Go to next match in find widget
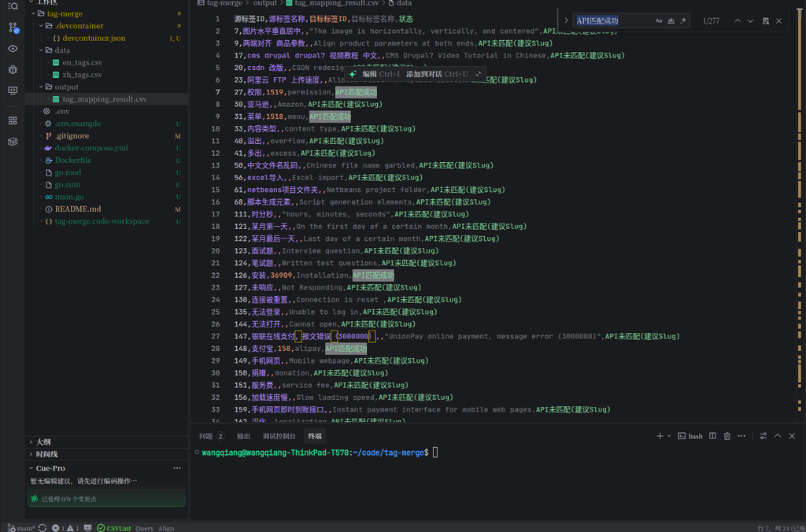 (750, 20)
